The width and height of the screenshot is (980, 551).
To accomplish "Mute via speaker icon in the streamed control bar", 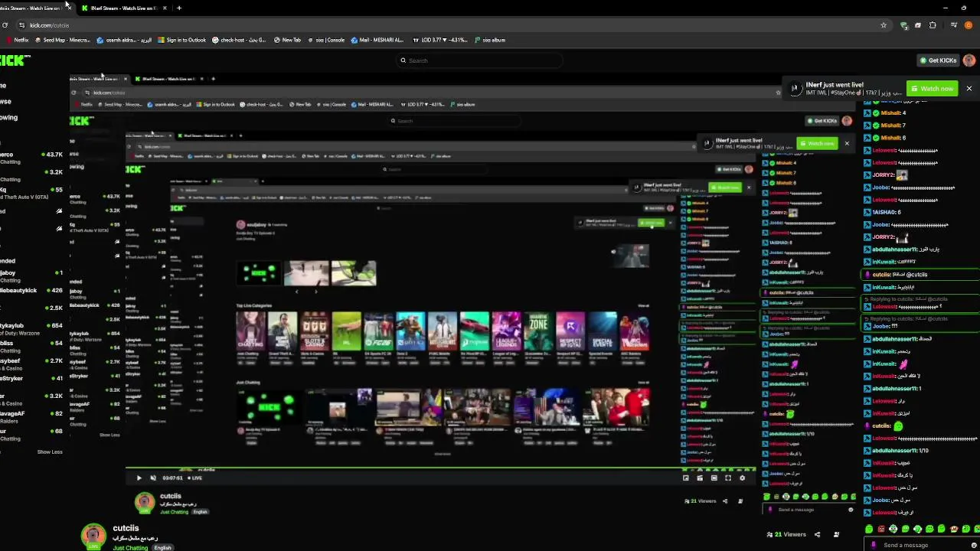I will [153, 478].
